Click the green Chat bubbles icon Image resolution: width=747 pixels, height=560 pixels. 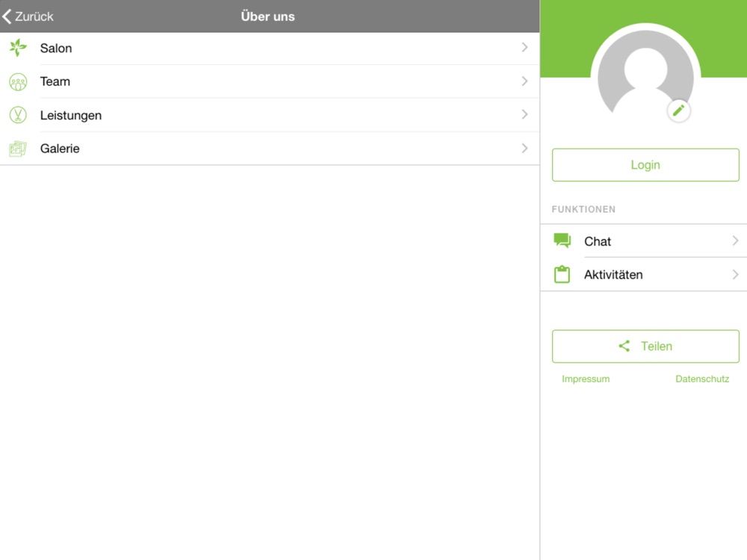coord(562,241)
